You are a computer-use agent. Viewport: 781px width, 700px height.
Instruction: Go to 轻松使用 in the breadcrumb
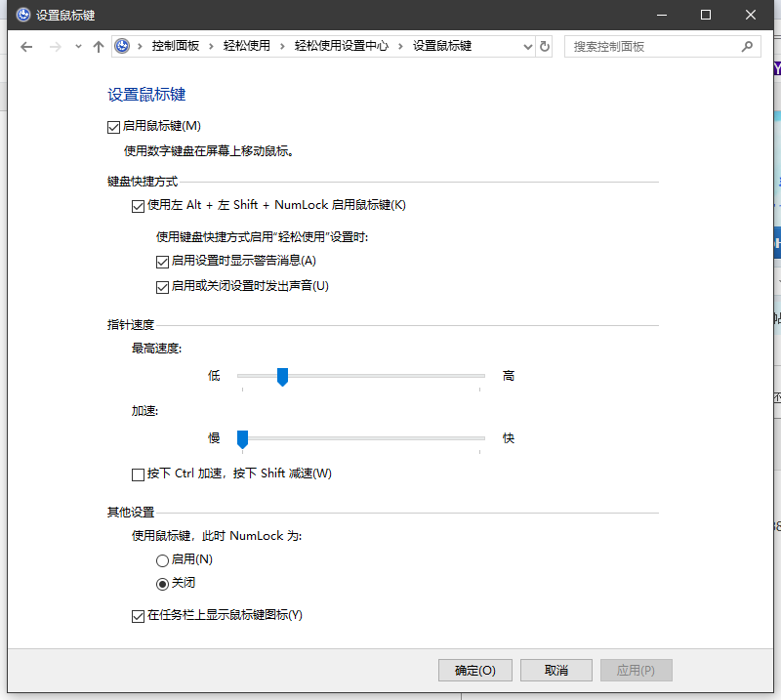point(246,46)
